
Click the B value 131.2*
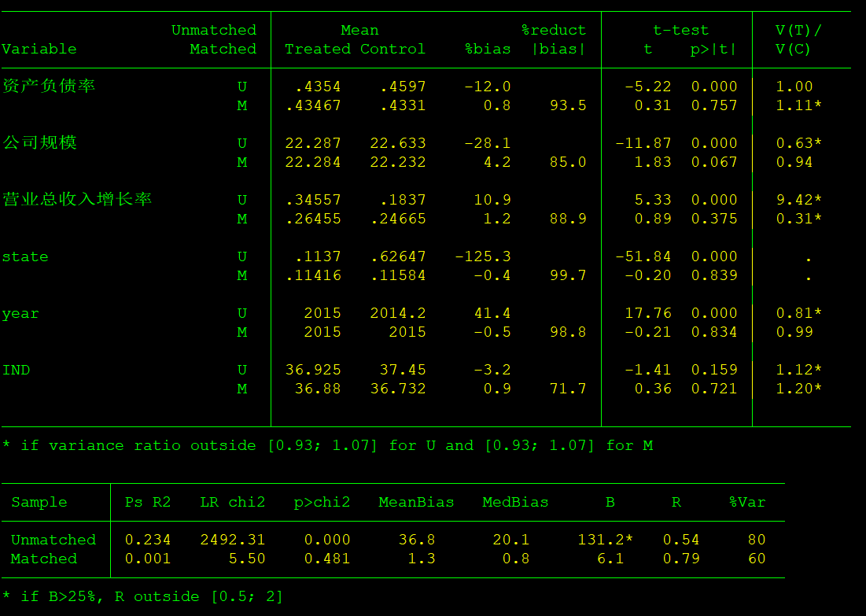click(x=606, y=540)
